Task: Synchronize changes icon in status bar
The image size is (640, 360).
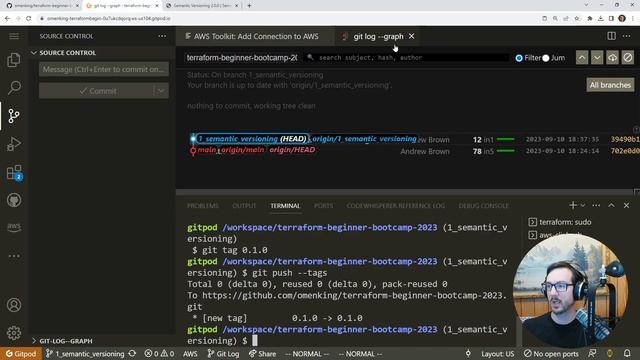Action: 132,353
